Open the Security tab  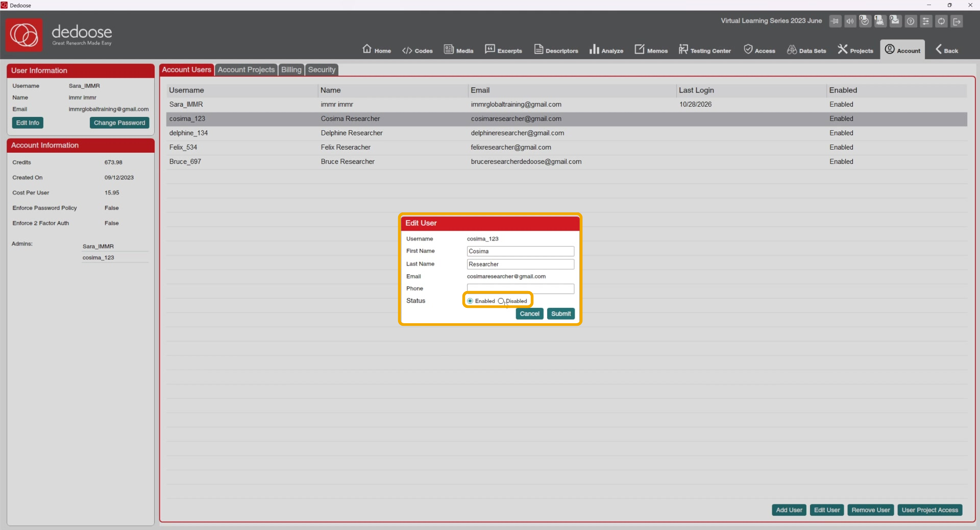pos(322,70)
